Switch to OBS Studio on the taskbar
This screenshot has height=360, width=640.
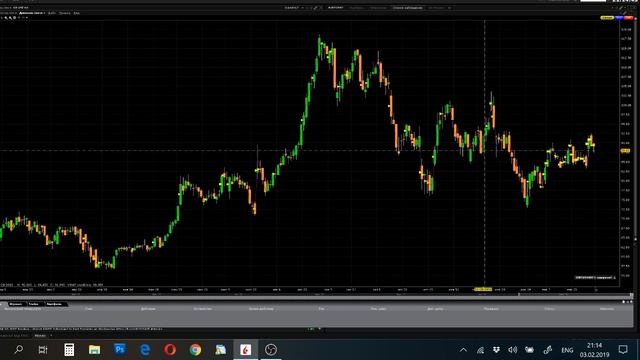(x=271, y=349)
